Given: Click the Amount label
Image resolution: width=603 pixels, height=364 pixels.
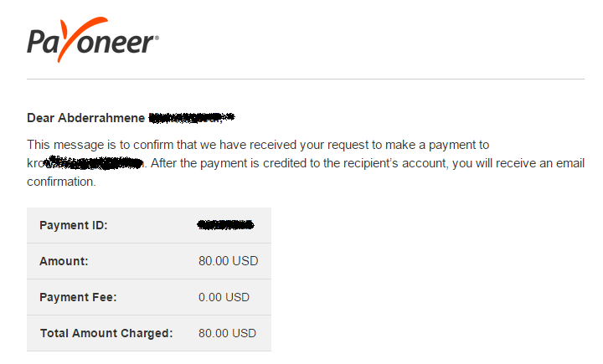Looking at the screenshot, I should tap(64, 261).
